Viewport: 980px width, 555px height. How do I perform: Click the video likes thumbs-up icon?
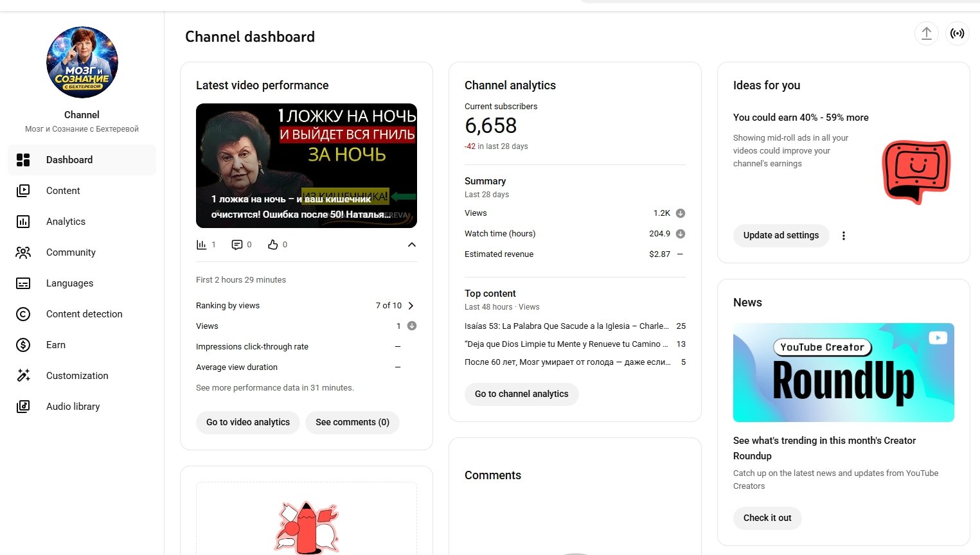point(273,245)
